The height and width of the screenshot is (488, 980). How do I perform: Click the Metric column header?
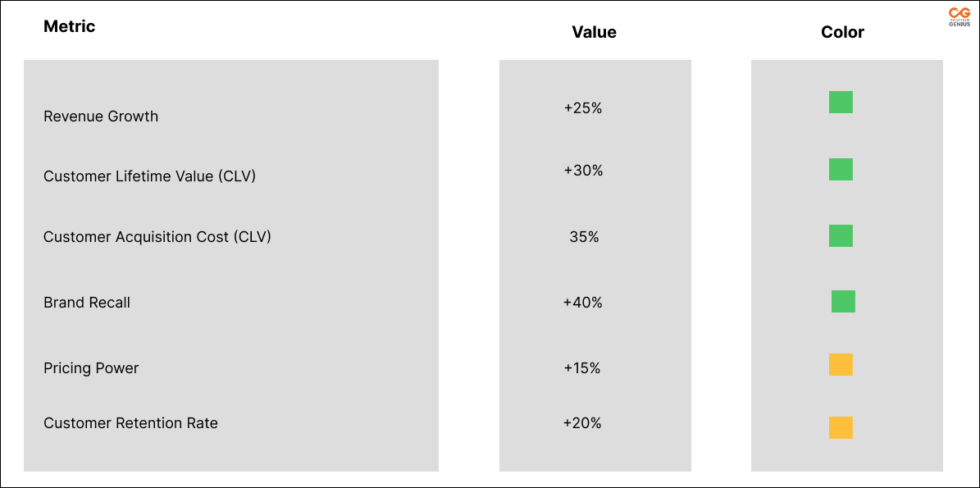(69, 26)
